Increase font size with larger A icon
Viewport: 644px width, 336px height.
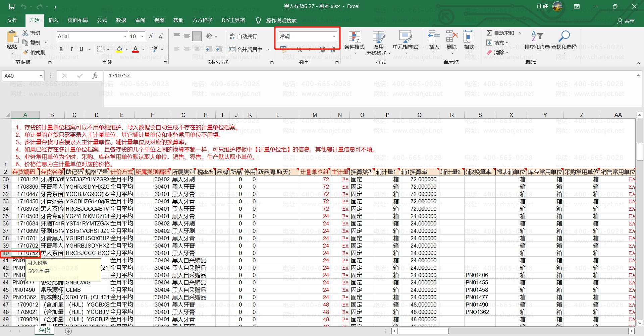click(x=151, y=36)
